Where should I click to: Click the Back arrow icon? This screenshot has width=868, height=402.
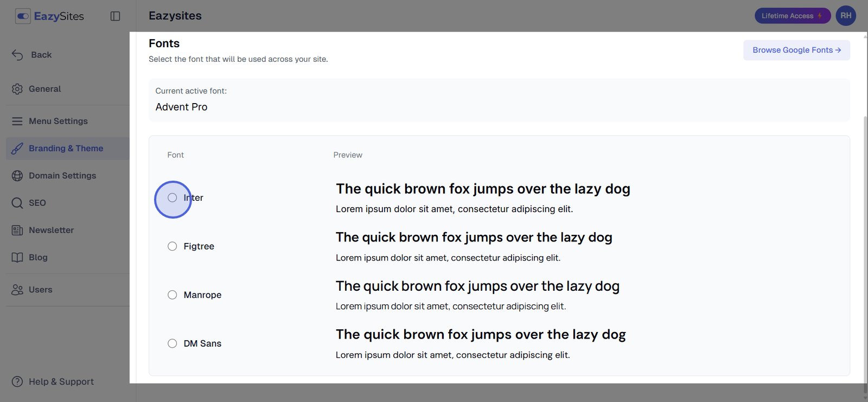17,55
